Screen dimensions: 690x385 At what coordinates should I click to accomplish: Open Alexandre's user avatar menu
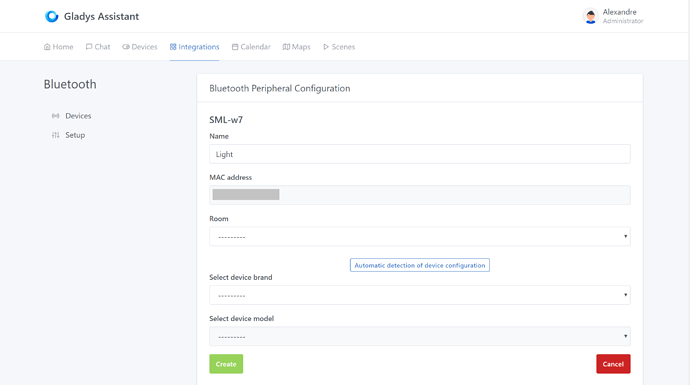[590, 16]
